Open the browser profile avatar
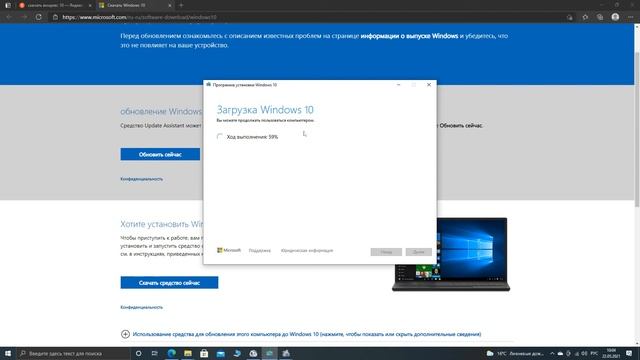The image size is (640, 360). click(x=615, y=17)
